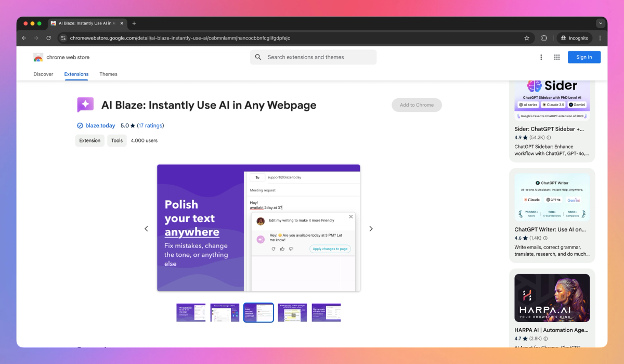Click the AI Blaze extension logo
Viewport: 624px width, 364px height.
85,105
